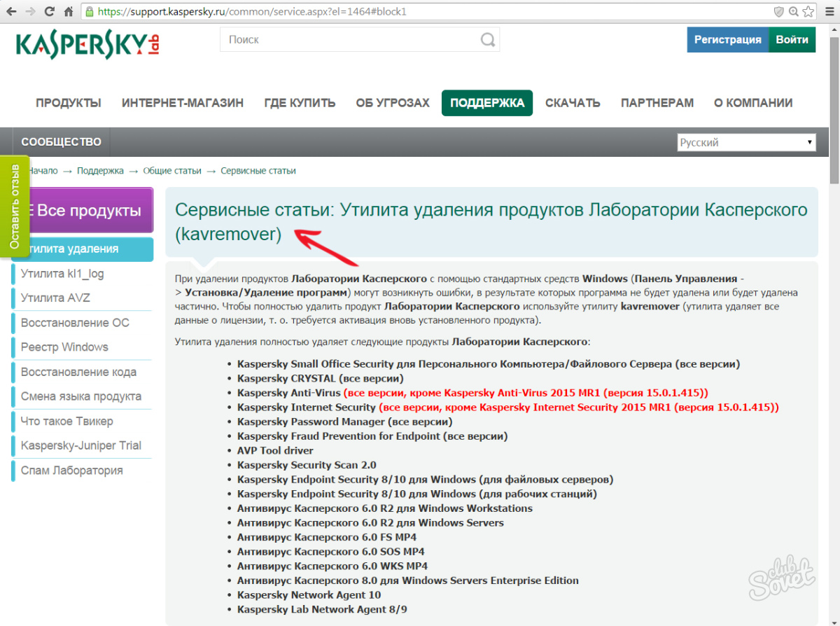Open Kaspersky-Juniper Trial sidebar link
840x626 pixels.
pyautogui.click(x=83, y=445)
